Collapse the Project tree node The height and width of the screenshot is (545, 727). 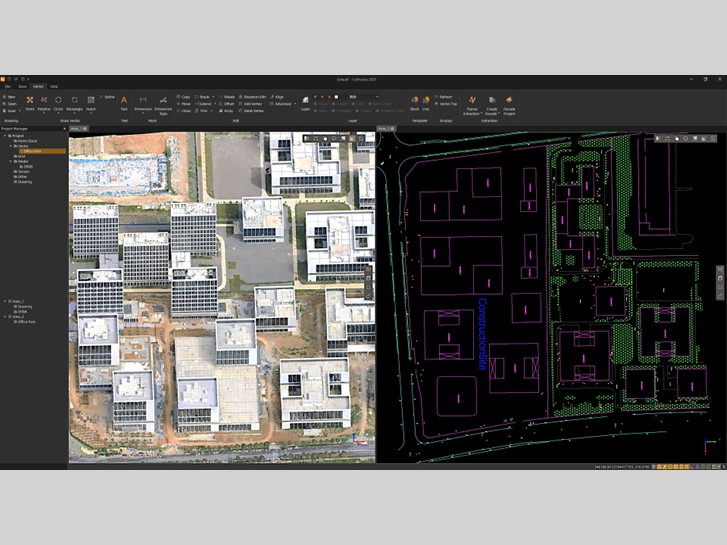tap(5, 136)
